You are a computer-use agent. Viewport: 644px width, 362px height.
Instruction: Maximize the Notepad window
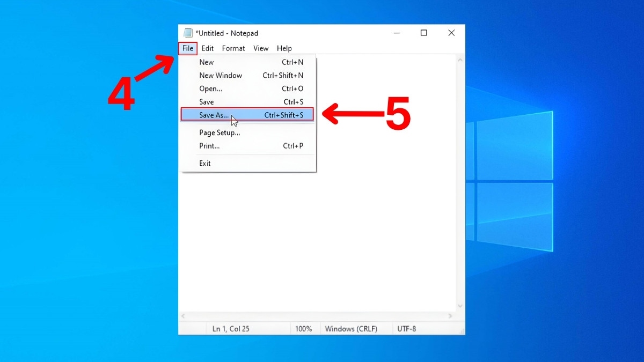tap(424, 33)
